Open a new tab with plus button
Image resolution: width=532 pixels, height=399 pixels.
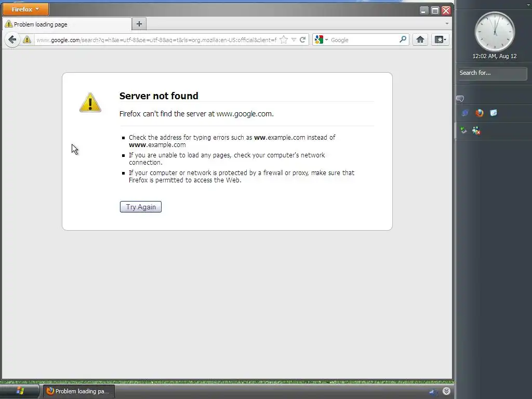coord(139,24)
